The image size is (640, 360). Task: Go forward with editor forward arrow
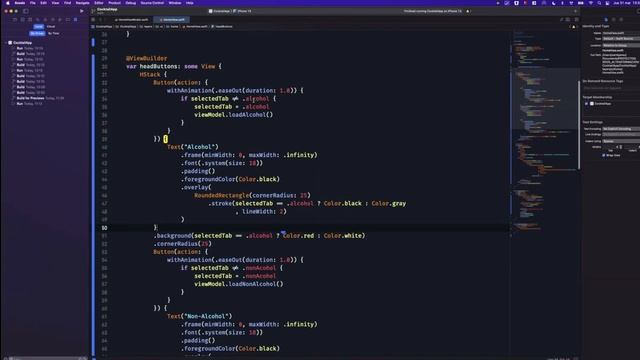(105, 19)
